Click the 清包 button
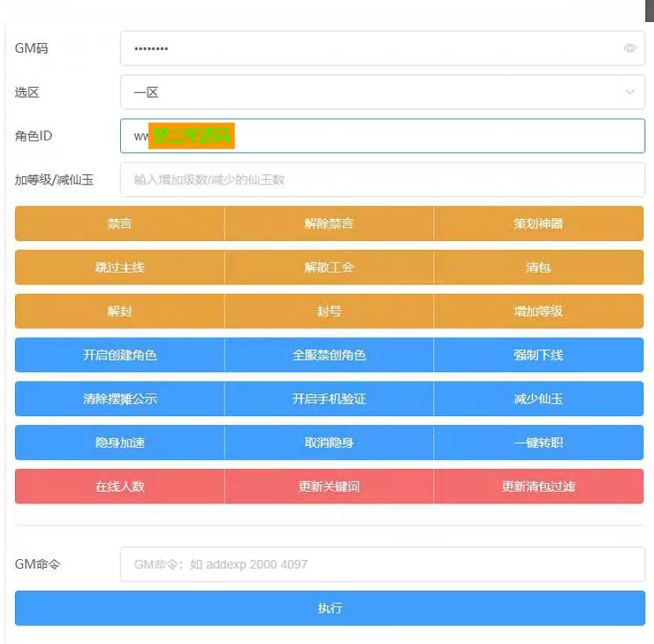The height and width of the screenshot is (644, 654). tap(539, 267)
